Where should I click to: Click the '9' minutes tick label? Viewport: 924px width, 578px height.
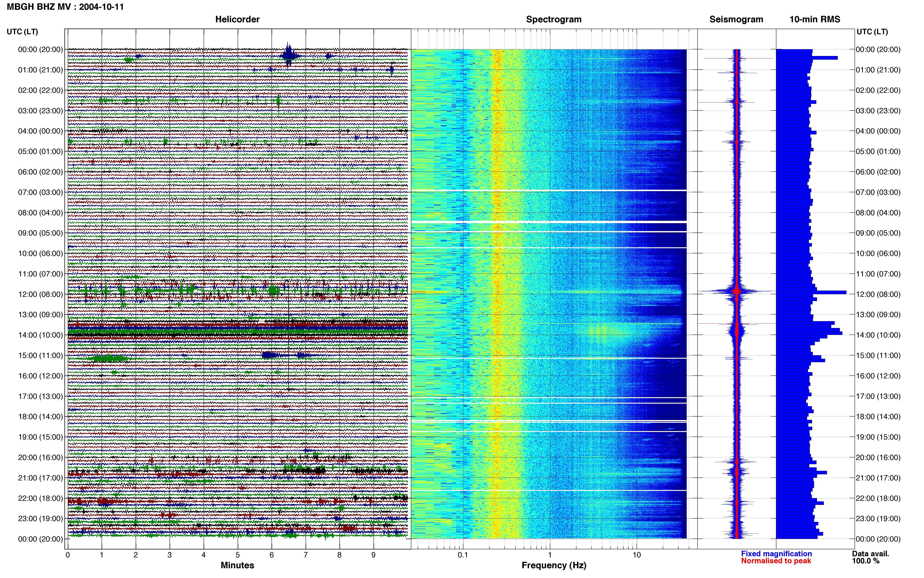[x=373, y=555]
